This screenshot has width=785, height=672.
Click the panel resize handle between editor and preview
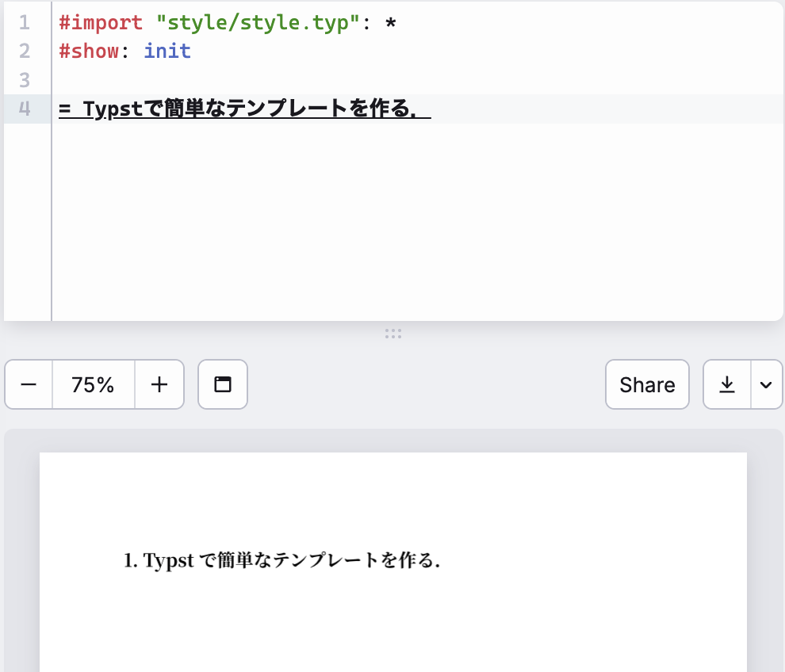[x=393, y=333]
